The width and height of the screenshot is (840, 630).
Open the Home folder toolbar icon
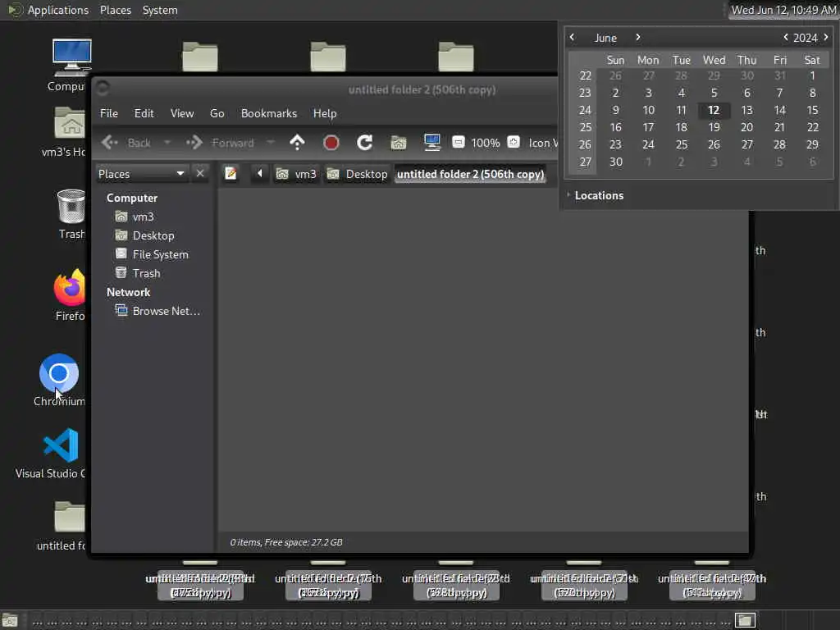tap(399, 143)
